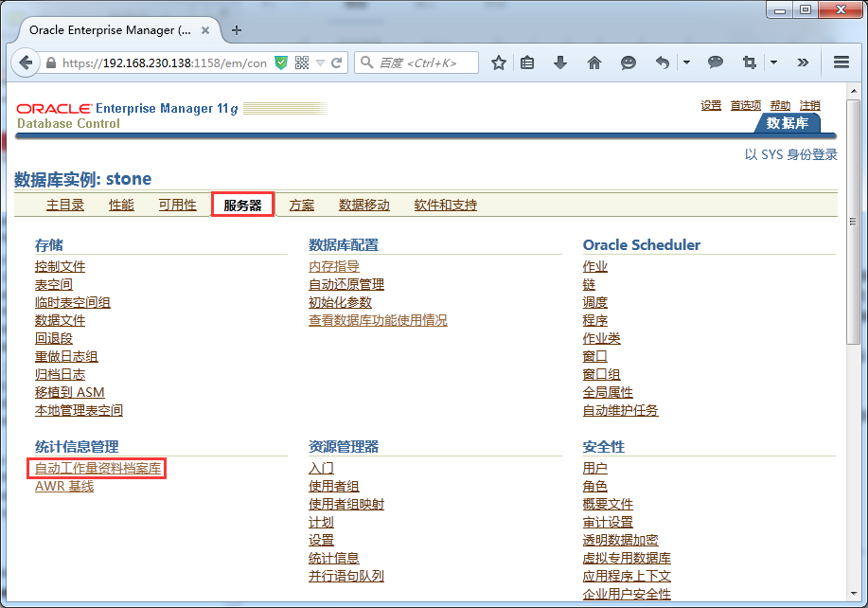Click the browser back arrow button
868x608 pixels.
[25, 63]
